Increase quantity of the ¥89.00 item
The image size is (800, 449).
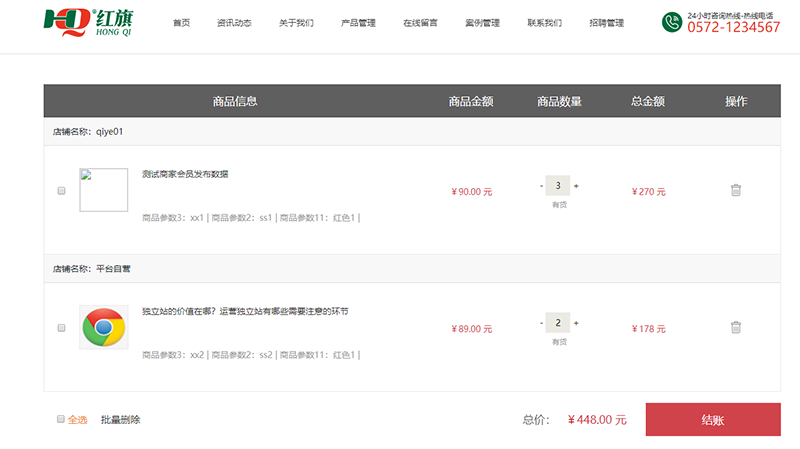[x=576, y=323]
